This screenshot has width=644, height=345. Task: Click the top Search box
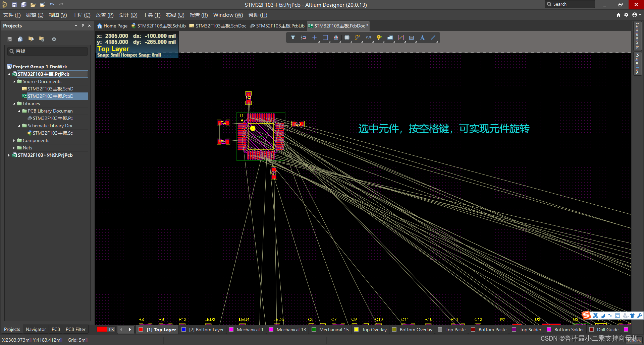click(x=570, y=4)
